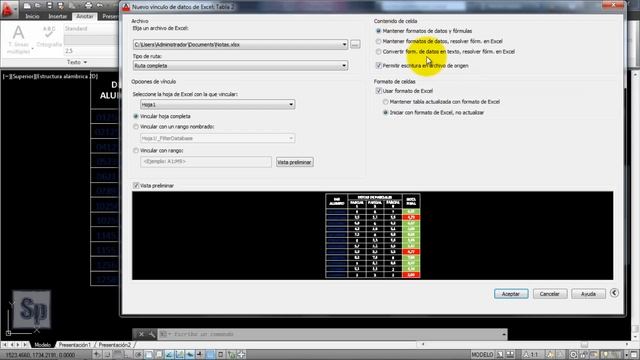Select Vincular hoja completa option

click(x=162, y=116)
